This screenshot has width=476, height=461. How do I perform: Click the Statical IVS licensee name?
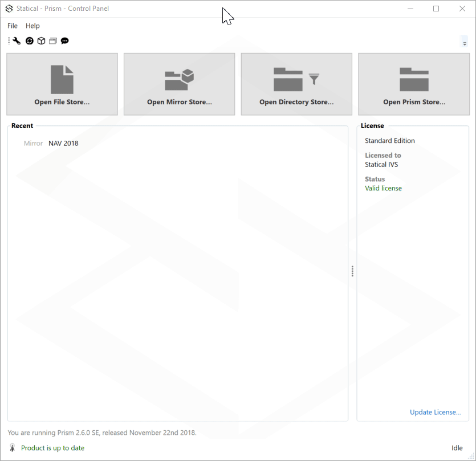pos(381,165)
